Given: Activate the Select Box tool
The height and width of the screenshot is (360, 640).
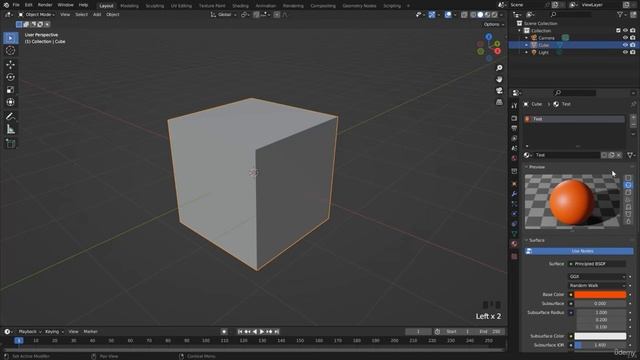Looking at the screenshot, I should [11, 38].
